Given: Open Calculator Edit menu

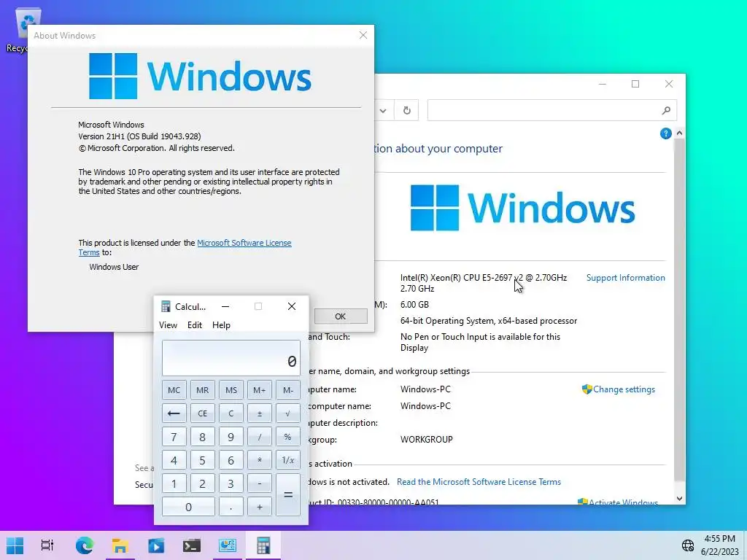Looking at the screenshot, I should tap(194, 325).
